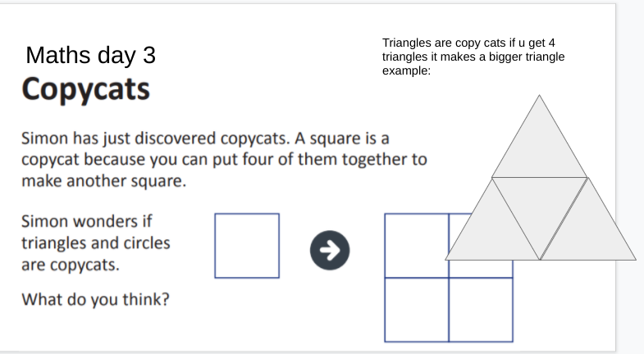Click the dark circular arrow icon
Viewport: 644px width, 354px height.
(330, 250)
